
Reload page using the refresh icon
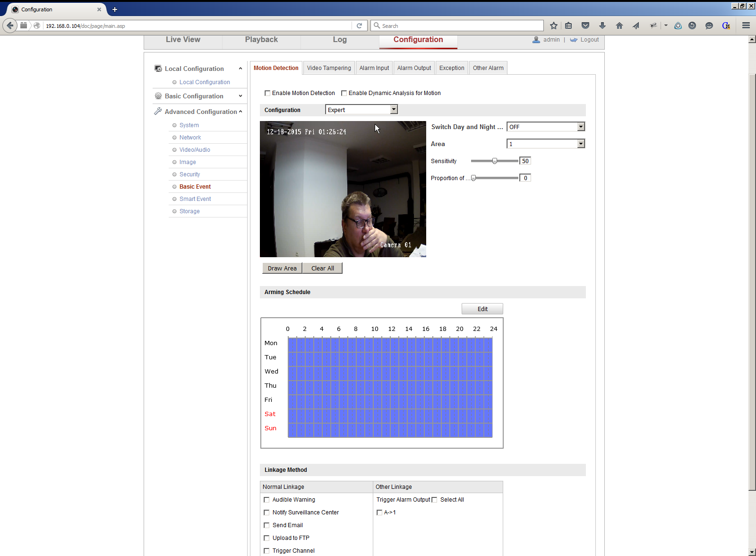coord(359,26)
